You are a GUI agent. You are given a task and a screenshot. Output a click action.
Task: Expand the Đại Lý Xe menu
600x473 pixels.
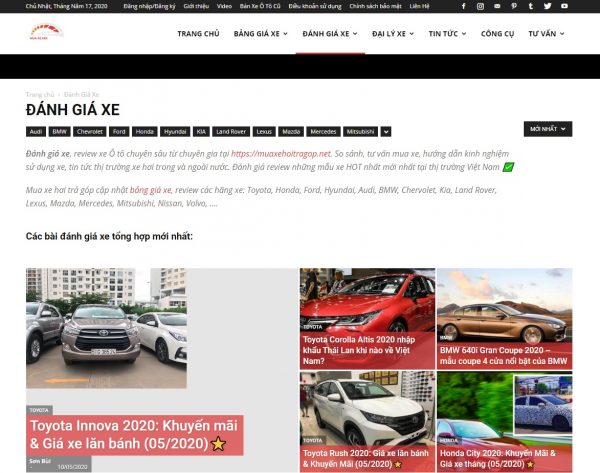(x=392, y=33)
